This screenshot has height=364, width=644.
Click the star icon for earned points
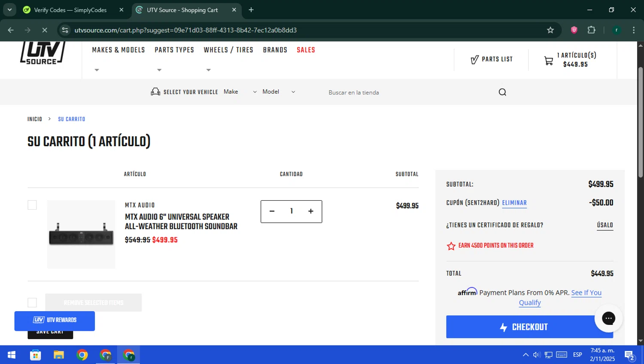tap(451, 246)
